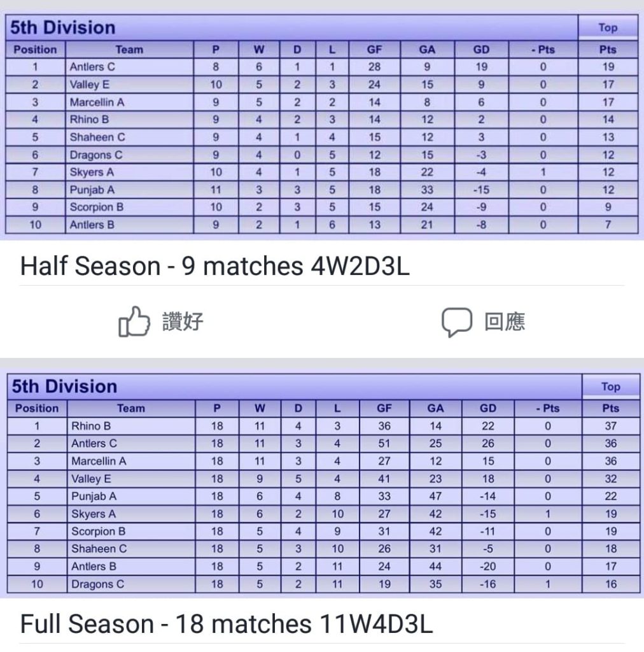This screenshot has width=644, height=652.
Task: Click Valley E row in upper table
Action: 322,85
